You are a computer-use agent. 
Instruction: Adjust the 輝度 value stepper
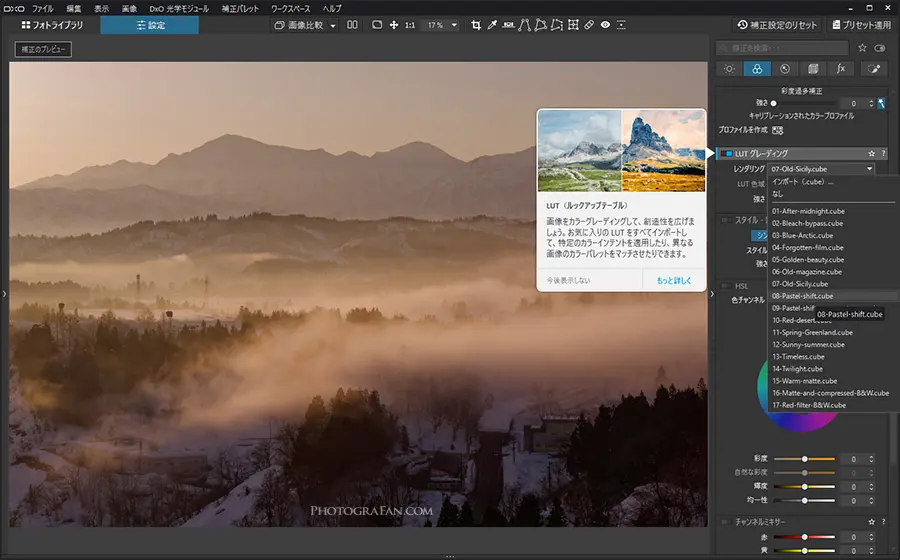point(871,487)
